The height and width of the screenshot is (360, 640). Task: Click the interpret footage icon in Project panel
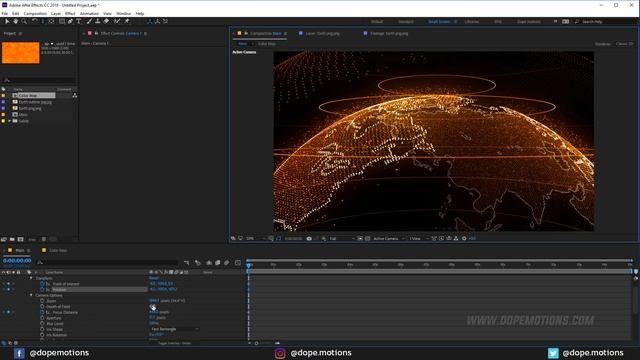coord(4,240)
